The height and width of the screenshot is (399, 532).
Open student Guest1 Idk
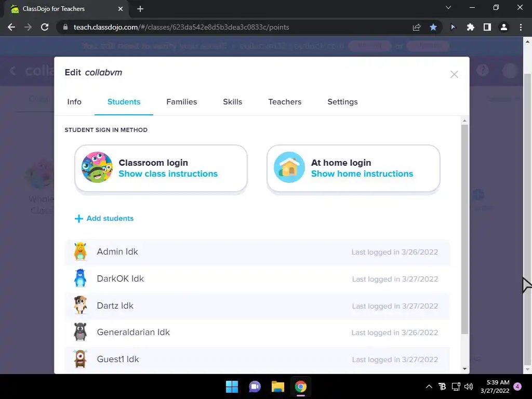pyautogui.click(x=257, y=360)
